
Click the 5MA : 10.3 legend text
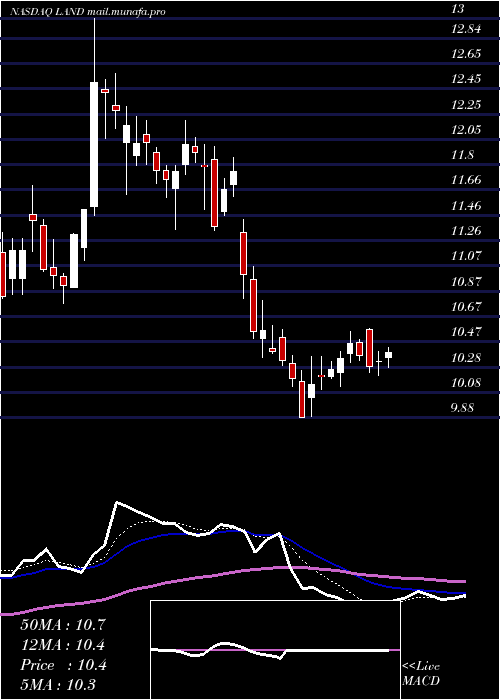[58, 685]
